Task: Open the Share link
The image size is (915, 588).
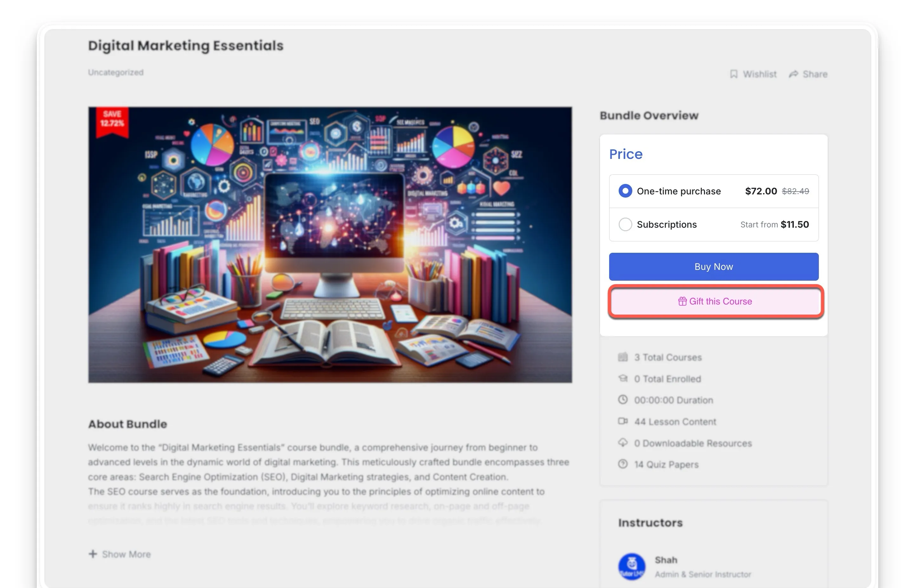Action: (x=808, y=74)
